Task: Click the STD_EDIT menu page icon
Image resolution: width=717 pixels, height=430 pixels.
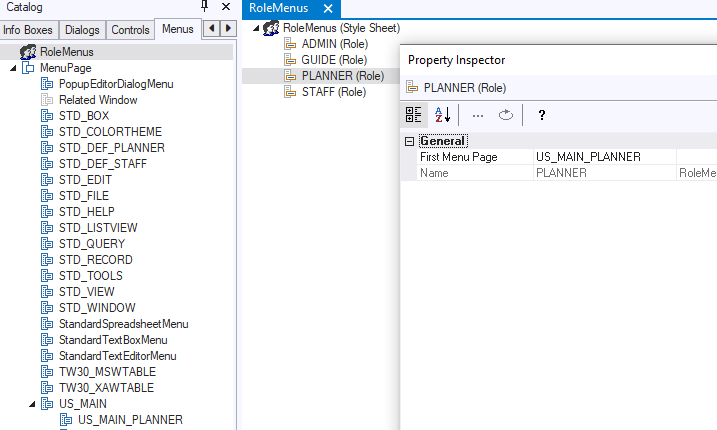Action: coord(46,179)
